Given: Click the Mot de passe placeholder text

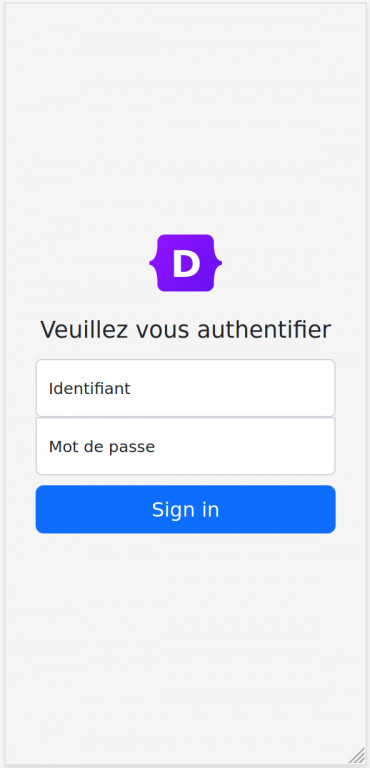Looking at the screenshot, I should [x=101, y=446].
